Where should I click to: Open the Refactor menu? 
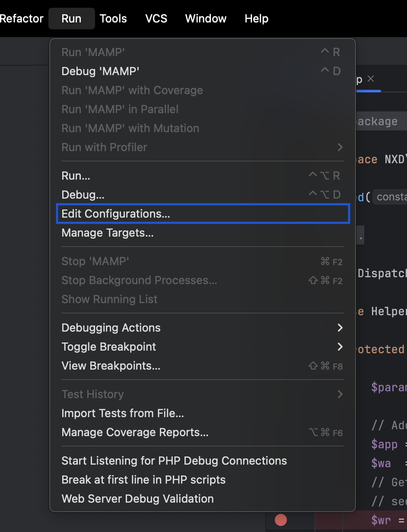pyautogui.click(x=22, y=18)
